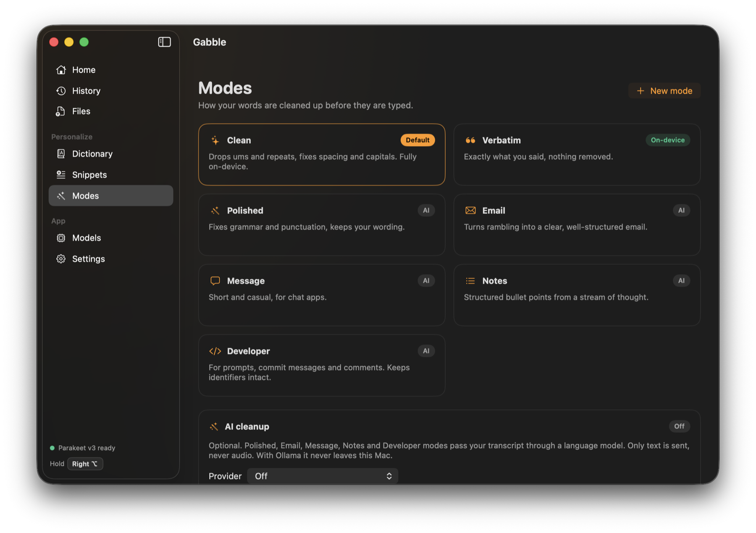
Task: Pick the Notes mode title
Action: [495, 281]
